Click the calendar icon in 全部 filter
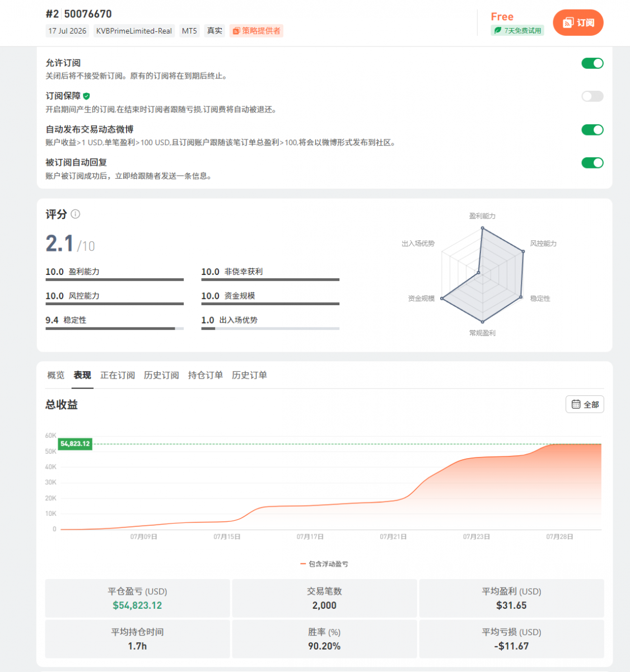The image size is (630, 672). coord(576,404)
